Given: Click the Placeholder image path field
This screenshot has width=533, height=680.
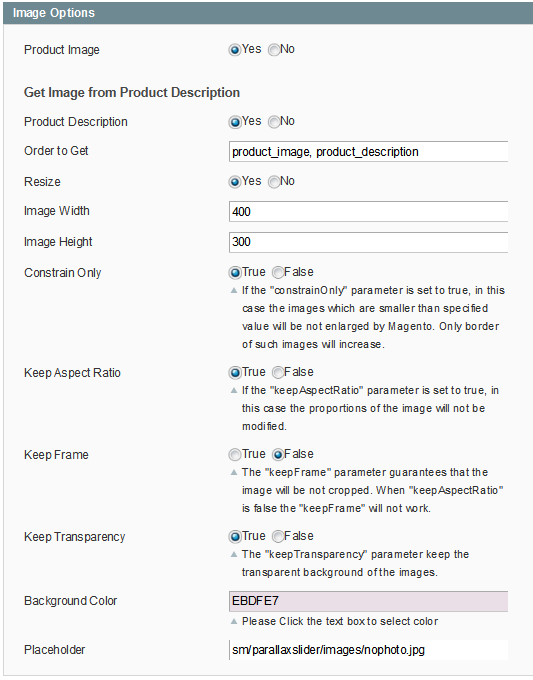Looking at the screenshot, I should pos(368,650).
